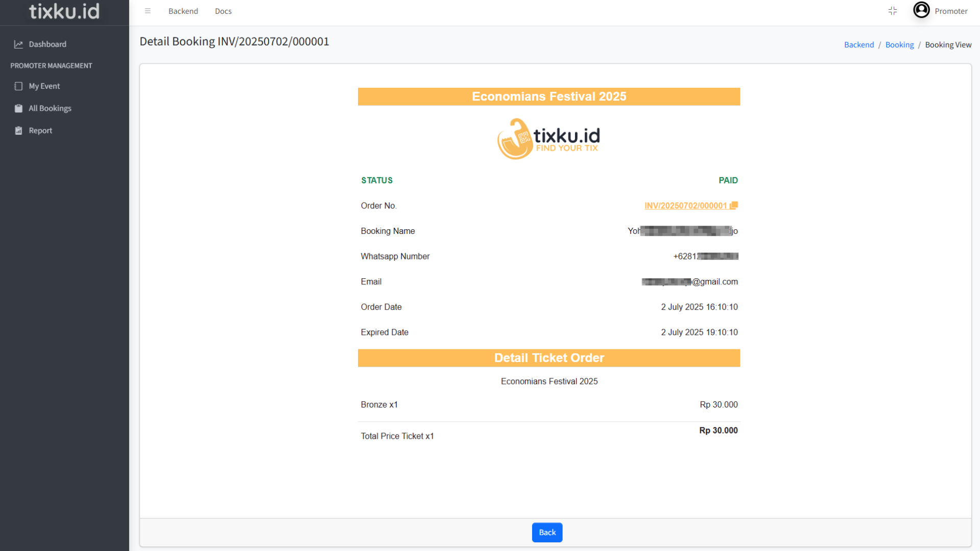The image size is (980, 551).
Task: Click the Dashboard chart icon
Action: pos(18,44)
